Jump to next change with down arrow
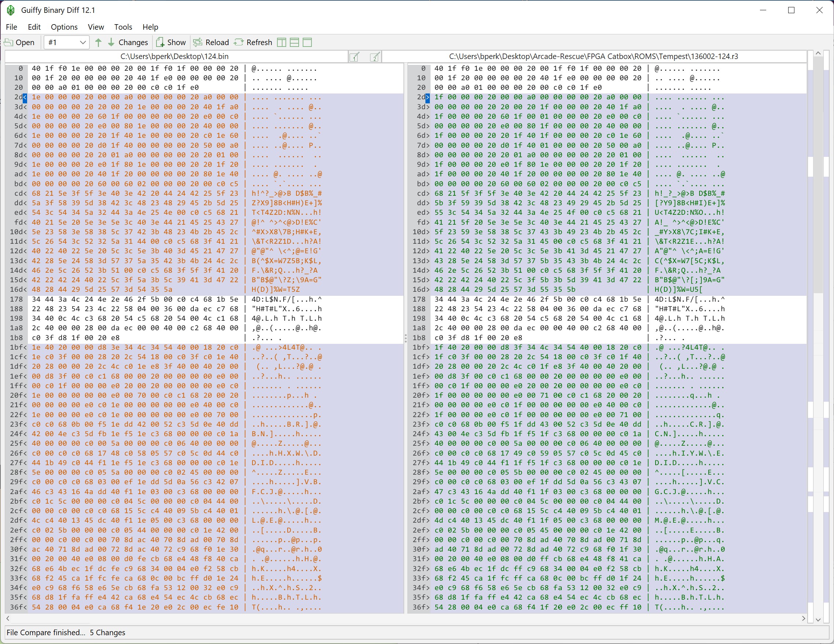This screenshot has width=834, height=644. click(111, 43)
